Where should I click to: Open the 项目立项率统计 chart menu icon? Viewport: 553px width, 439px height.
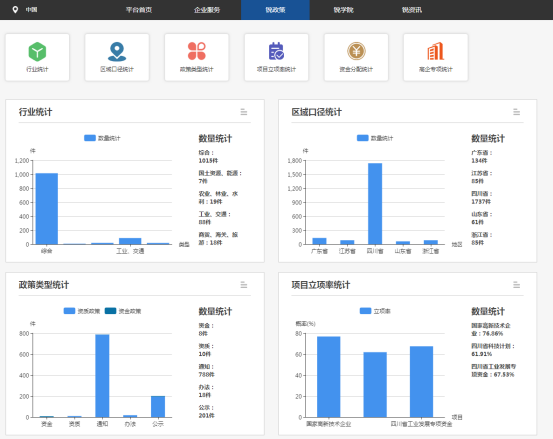pos(517,285)
